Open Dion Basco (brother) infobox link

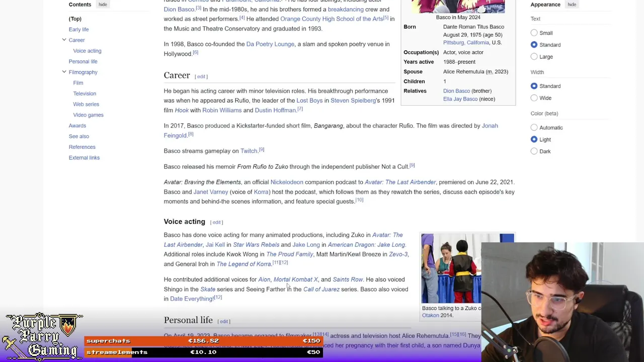(x=456, y=91)
